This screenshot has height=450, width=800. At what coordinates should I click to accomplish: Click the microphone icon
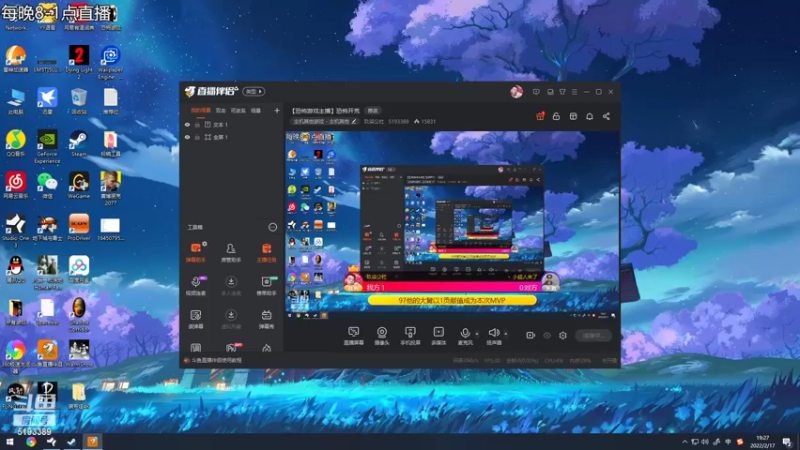coord(465,333)
